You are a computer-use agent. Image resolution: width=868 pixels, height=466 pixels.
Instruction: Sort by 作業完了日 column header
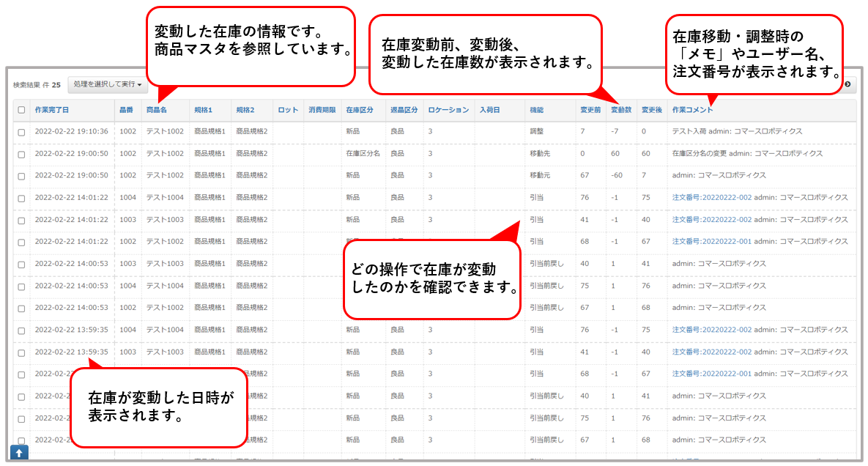[52, 110]
